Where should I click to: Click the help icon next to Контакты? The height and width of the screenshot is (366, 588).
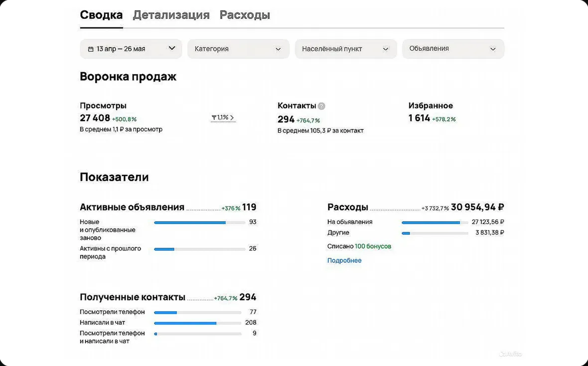pos(321,106)
